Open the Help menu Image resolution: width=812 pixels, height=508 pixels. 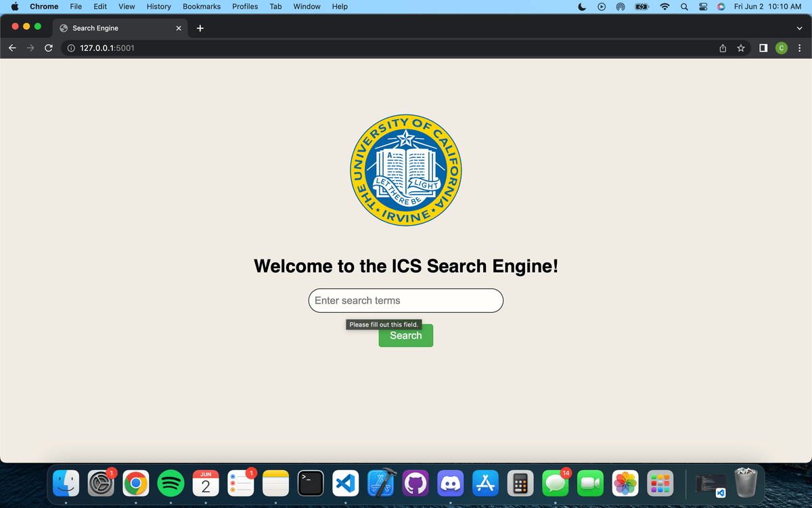click(340, 7)
